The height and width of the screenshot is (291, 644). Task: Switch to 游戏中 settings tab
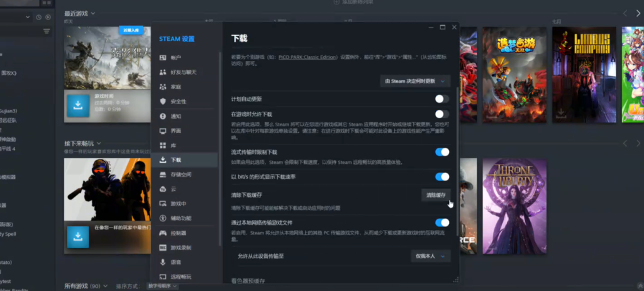(179, 204)
